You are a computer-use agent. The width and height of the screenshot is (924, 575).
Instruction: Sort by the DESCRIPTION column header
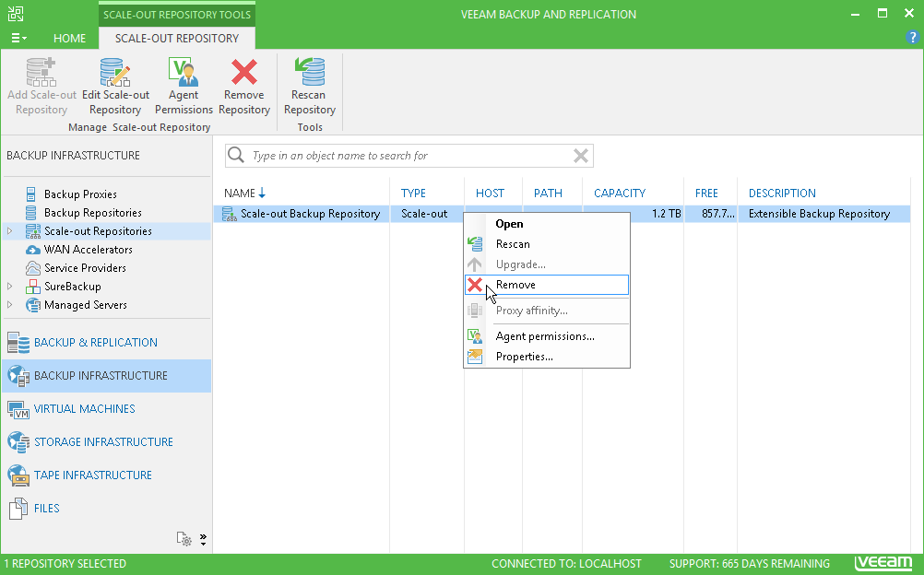tap(782, 194)
